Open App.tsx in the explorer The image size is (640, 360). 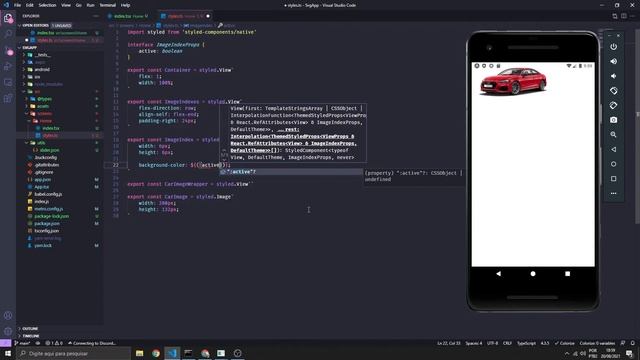42,187
